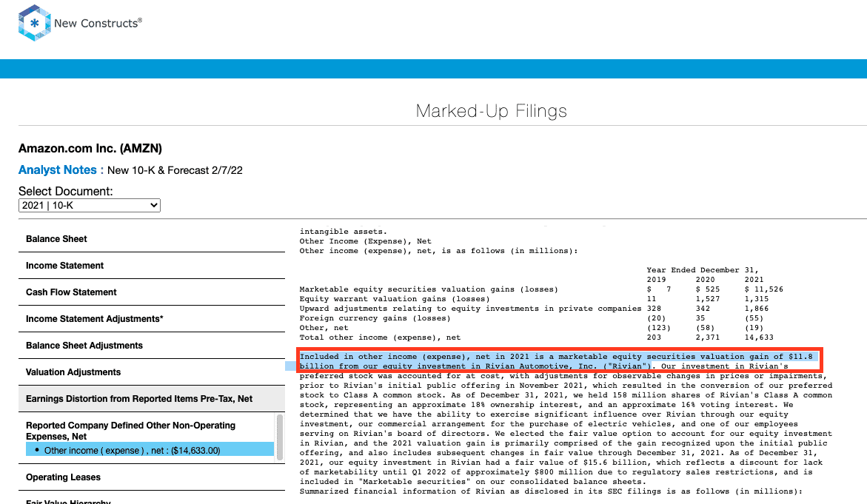Screen dimensions: 867x504
Task: Click the 203 total for 2019
Action: [x=654, y=337]
